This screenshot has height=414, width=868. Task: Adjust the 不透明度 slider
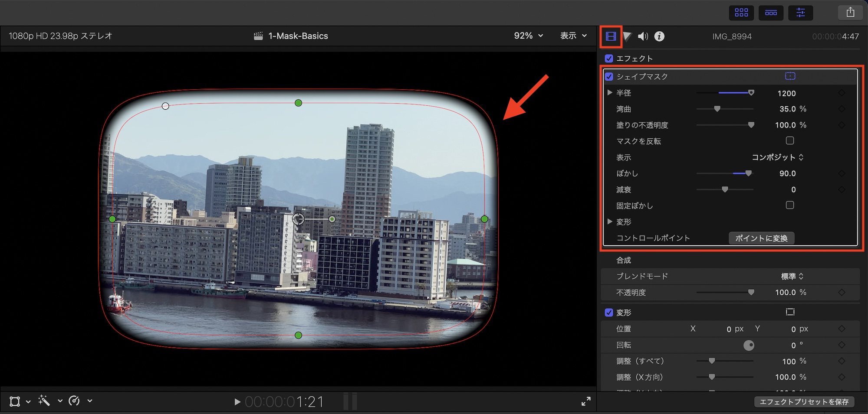[x=725, y=293]
